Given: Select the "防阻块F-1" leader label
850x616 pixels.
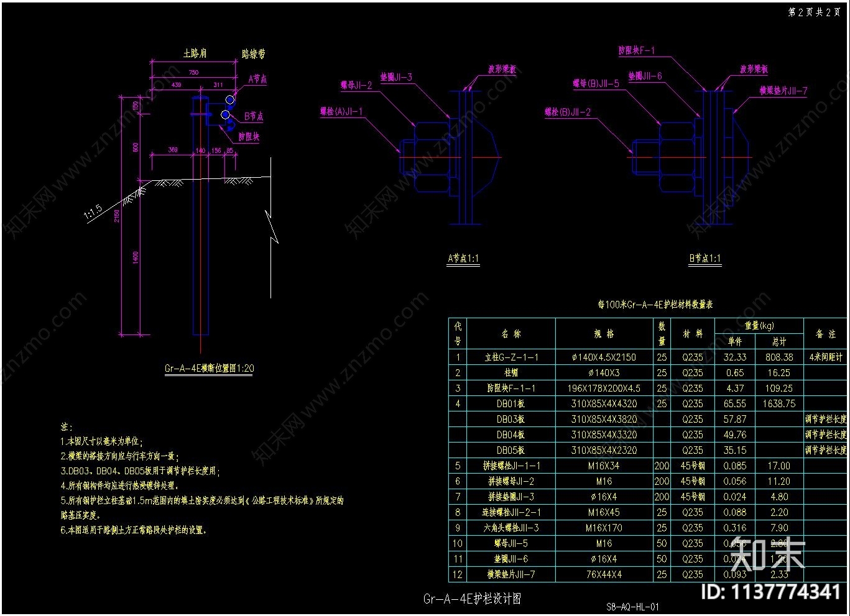Looking at the screenshot, I should pyautogui.click(x=637, y=50).
